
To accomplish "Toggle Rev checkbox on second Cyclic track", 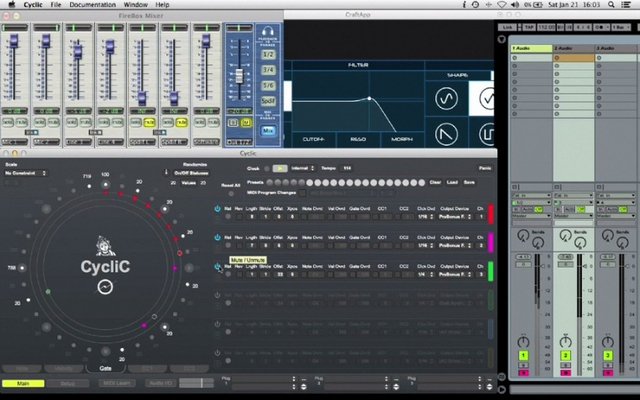I will [239, 245].
